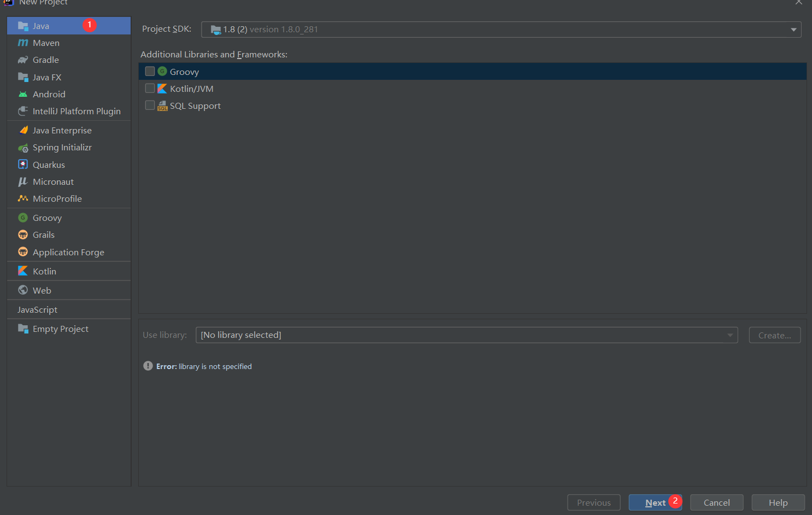The image size is (812, 515).
Task: Click the Kotlin icon in sidebar
Action: 23,271
